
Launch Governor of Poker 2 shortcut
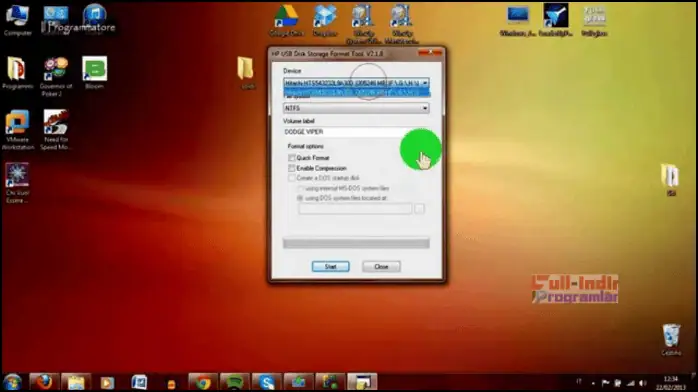(x=56, y=76)
